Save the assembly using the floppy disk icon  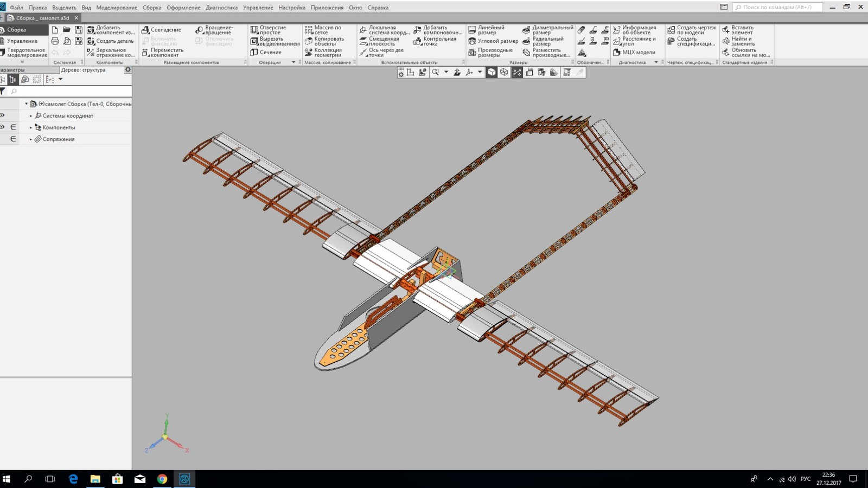click(x=79, y=30)
